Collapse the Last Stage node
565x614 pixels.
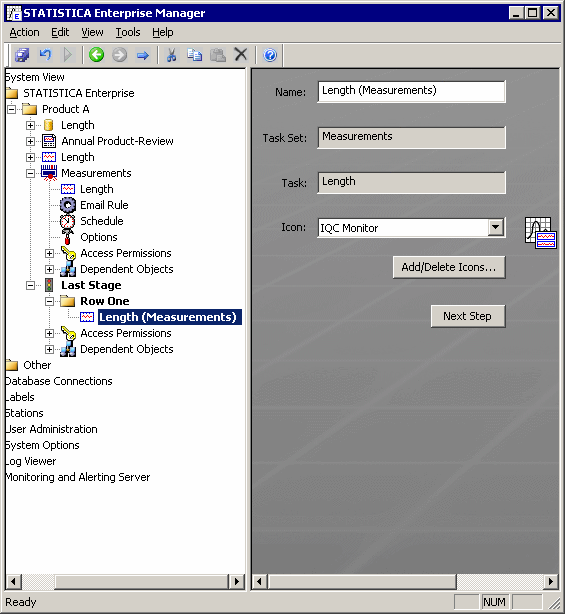(31, 285)
